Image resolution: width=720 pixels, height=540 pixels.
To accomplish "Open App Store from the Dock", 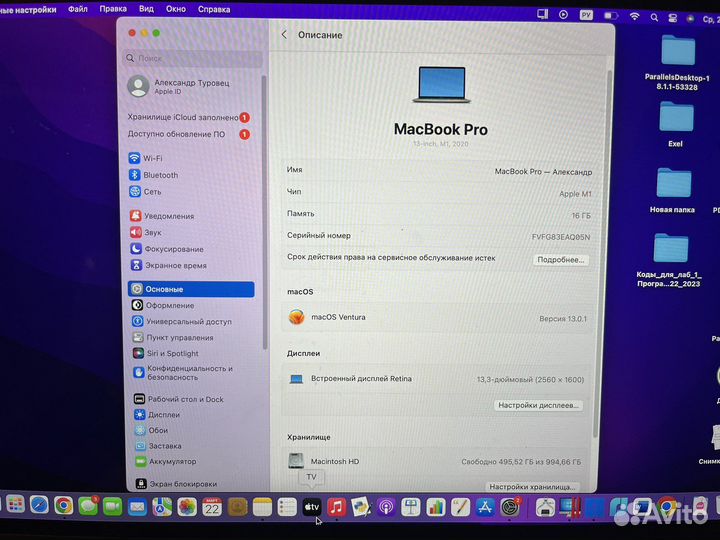I will pyautogui.click(x=485, y=507).
